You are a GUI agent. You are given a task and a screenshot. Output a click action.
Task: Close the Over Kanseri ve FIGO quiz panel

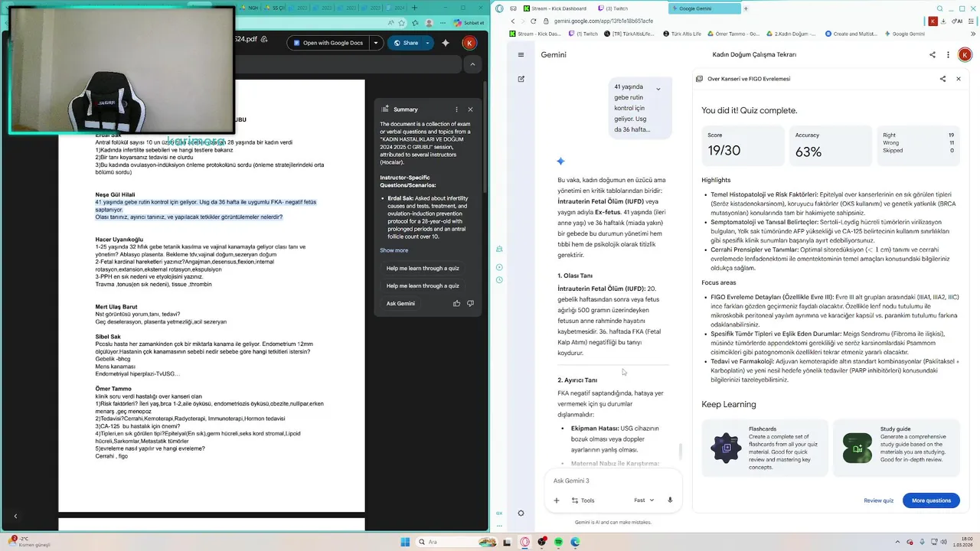(958, 79)
